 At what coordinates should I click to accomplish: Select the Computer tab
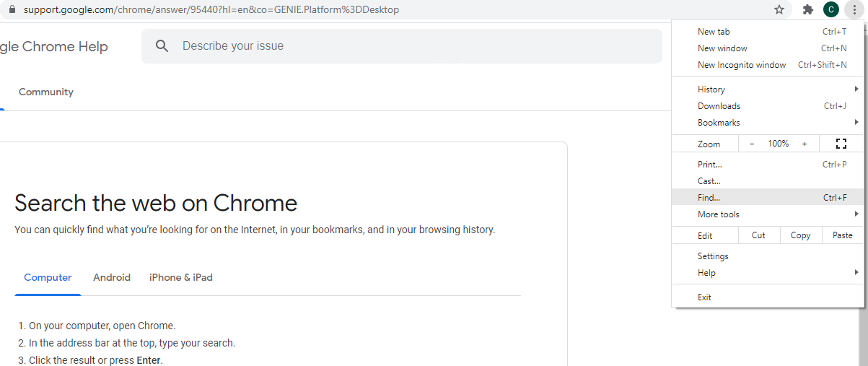click(48, 278)
